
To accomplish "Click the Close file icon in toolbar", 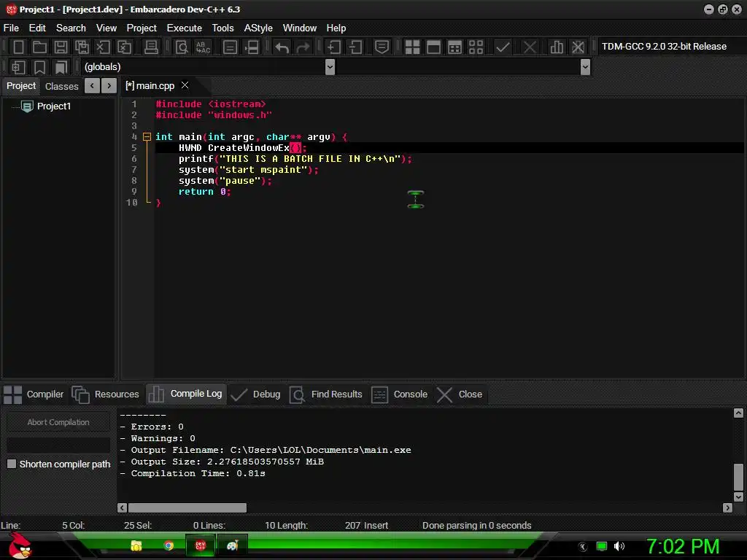I will 103,47.
